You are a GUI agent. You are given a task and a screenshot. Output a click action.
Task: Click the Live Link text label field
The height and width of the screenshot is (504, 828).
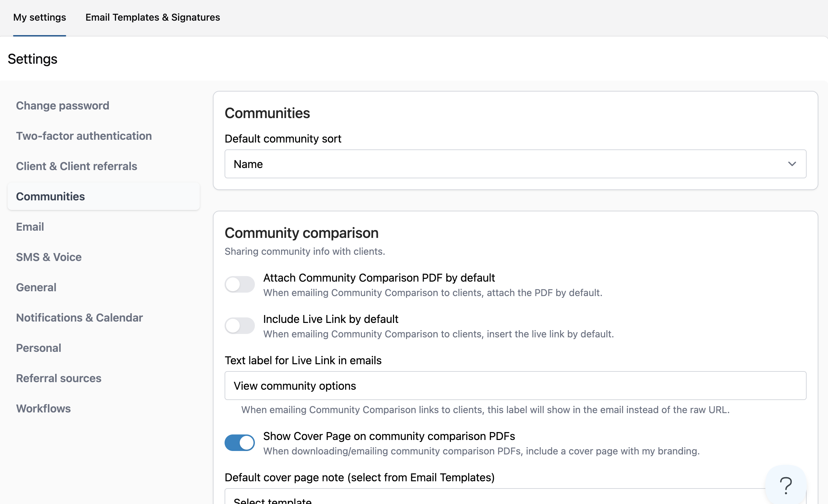[x=515, y=386]
